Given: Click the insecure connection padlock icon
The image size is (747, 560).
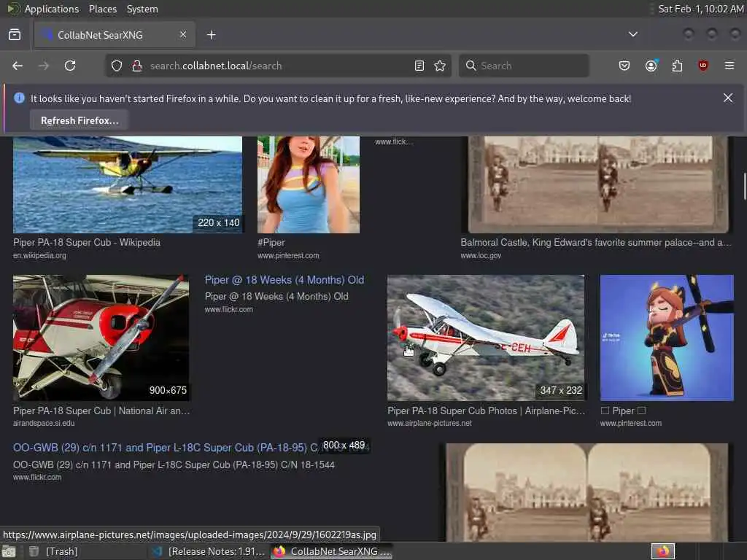Looking at the screenshot, I should pos(136,66).
